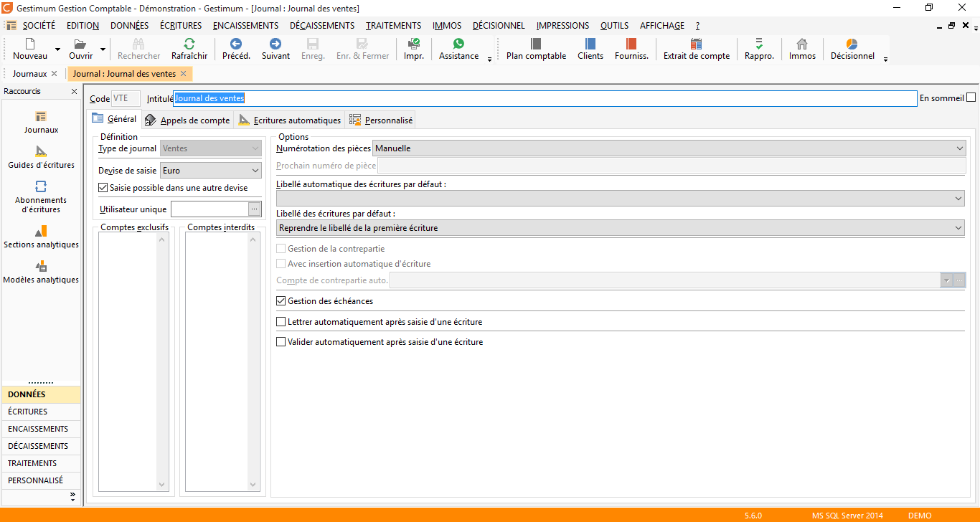
Task: Switch to Personnalisé tab
Action: pos(381,120)
